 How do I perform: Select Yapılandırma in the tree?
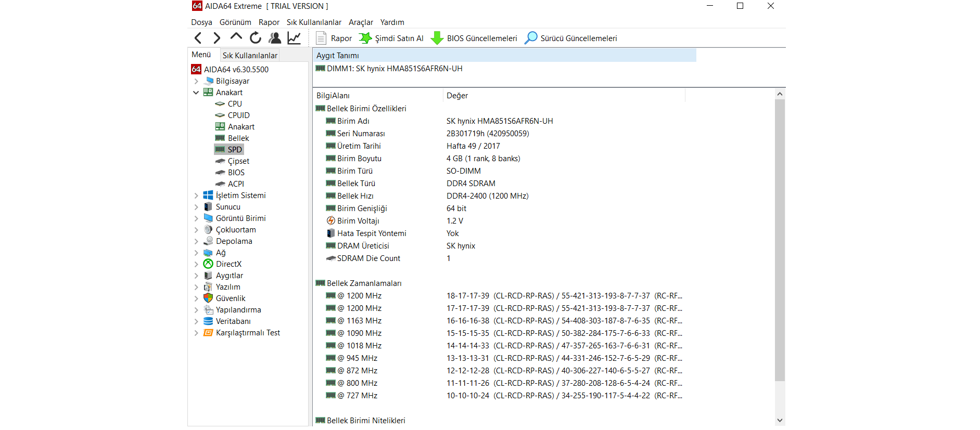238,310
